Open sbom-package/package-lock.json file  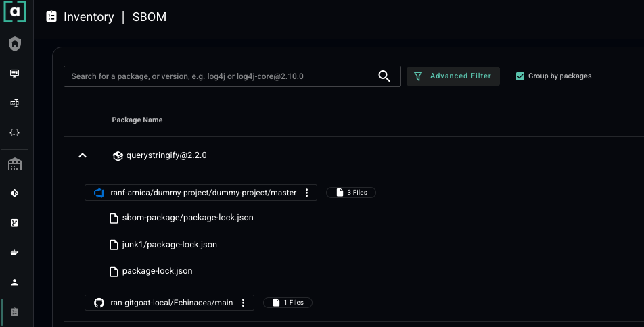point(187,218)
